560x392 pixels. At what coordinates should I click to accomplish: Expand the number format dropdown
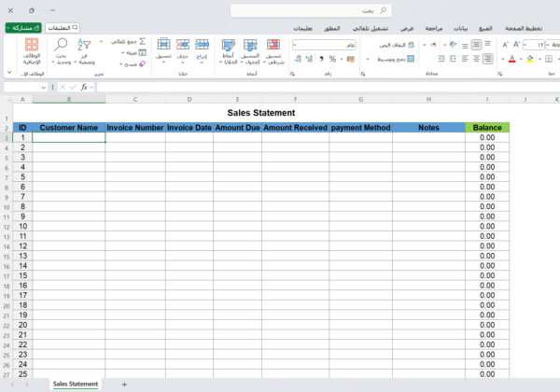click(x=295, y=45)
